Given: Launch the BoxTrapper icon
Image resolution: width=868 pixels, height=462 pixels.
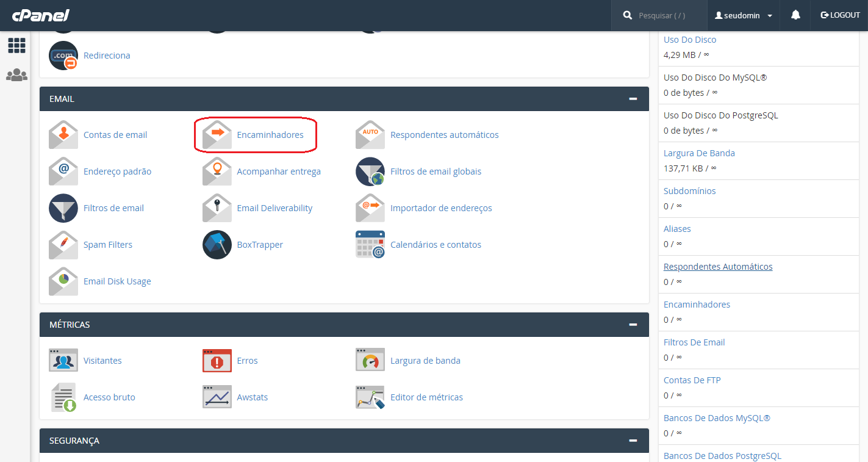Looking at the screenshot, I should click(x=217, y=245).
